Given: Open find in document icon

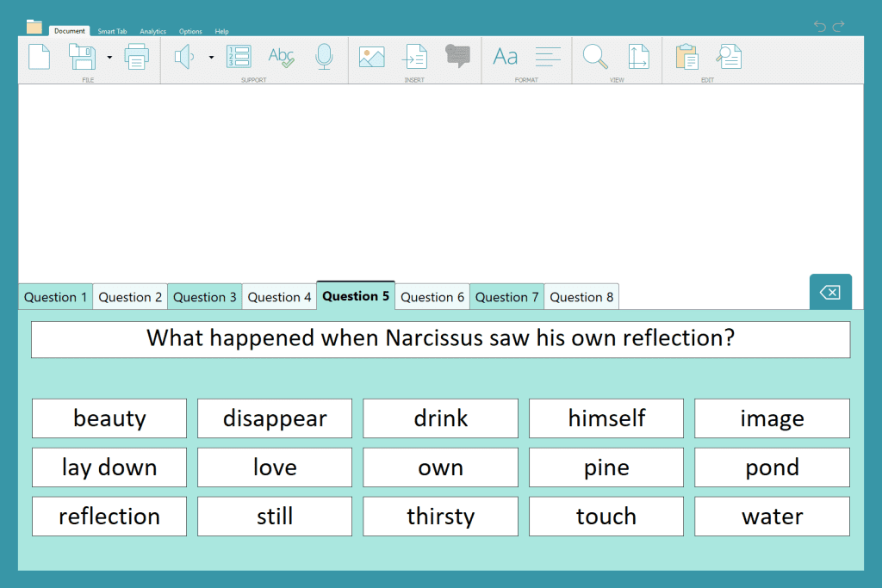Looking at the screenshot, I should (x=729, y=57).
